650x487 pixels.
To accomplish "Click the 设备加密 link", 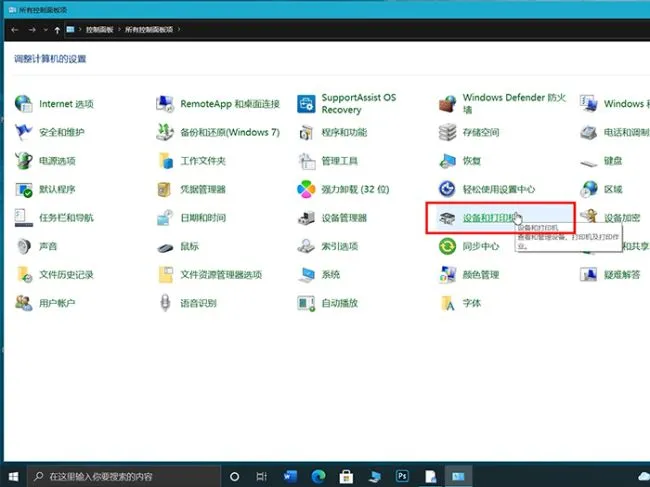I will [622, 218].
